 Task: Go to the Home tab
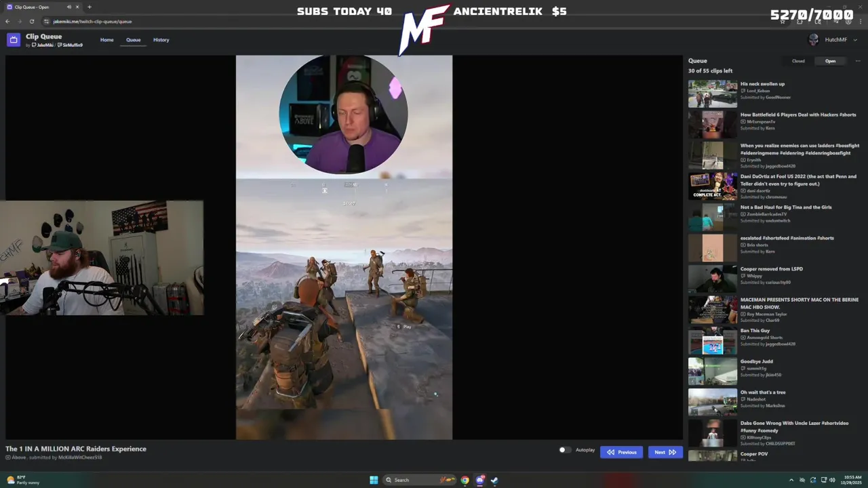click(107, 40)
